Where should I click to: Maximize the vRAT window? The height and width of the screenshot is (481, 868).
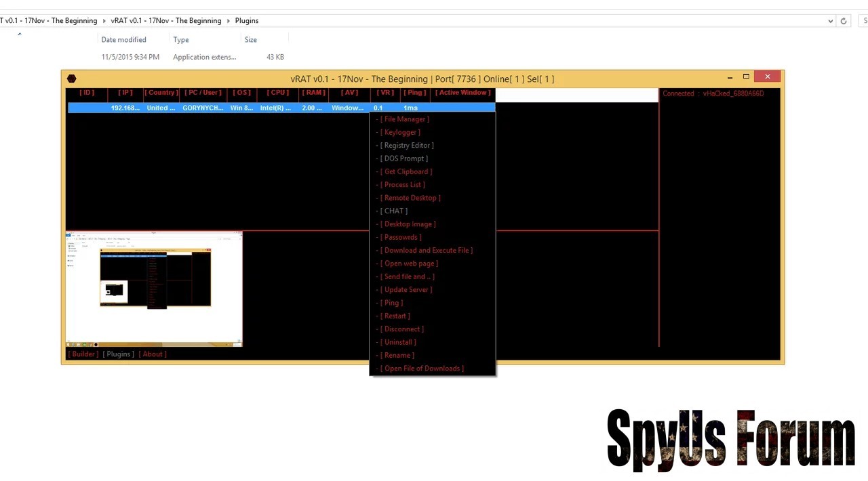(x=746, y=77)
